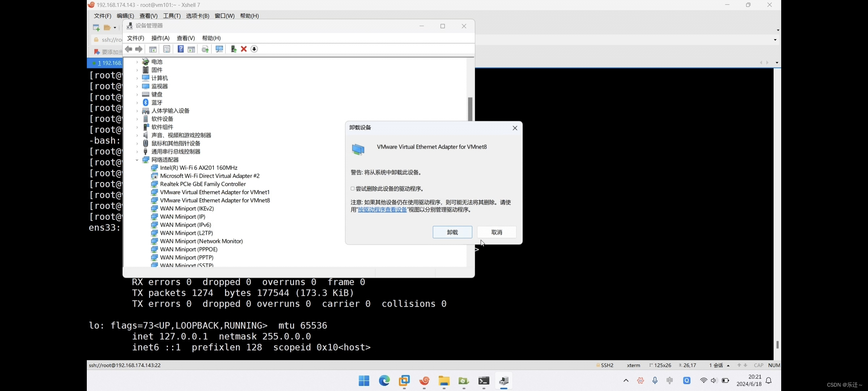Click the 取消 button in dialog
The height and width of the screenshot is (391, 868).
click(x=497, y=232)
